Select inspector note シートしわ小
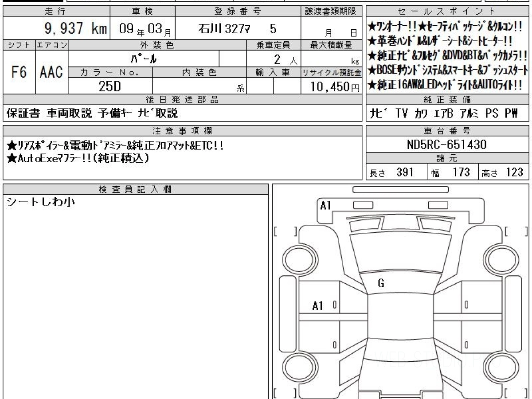532x399 pixels. point(41,202)
